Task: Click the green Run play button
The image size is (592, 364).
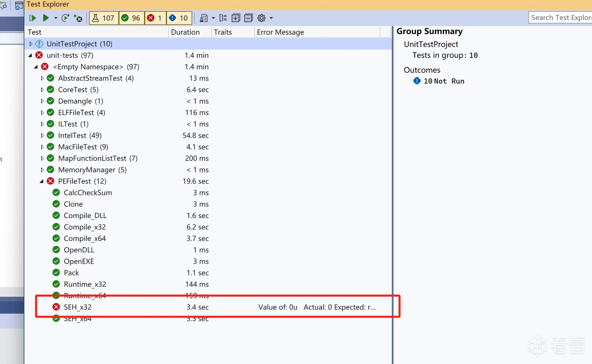Action: [x=46, y=18]
